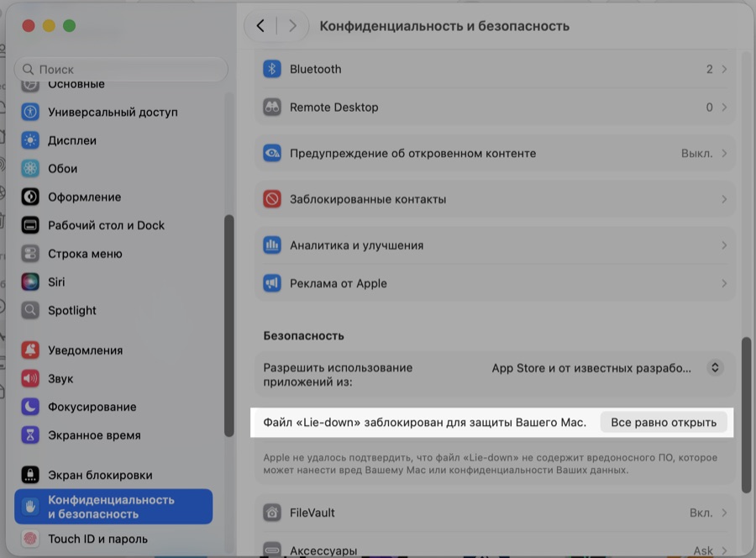Click the Дисплеи sun icon
Viewport: 756px width, 558px height.
30,140
